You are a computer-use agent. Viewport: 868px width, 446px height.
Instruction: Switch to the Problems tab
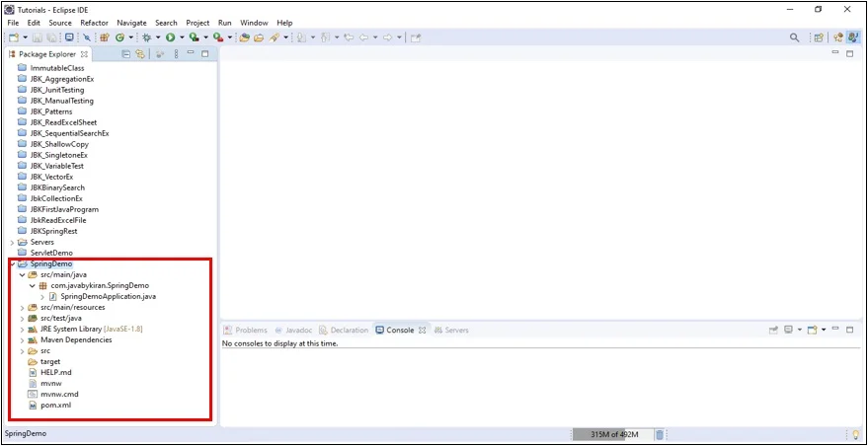click(245, 330)
